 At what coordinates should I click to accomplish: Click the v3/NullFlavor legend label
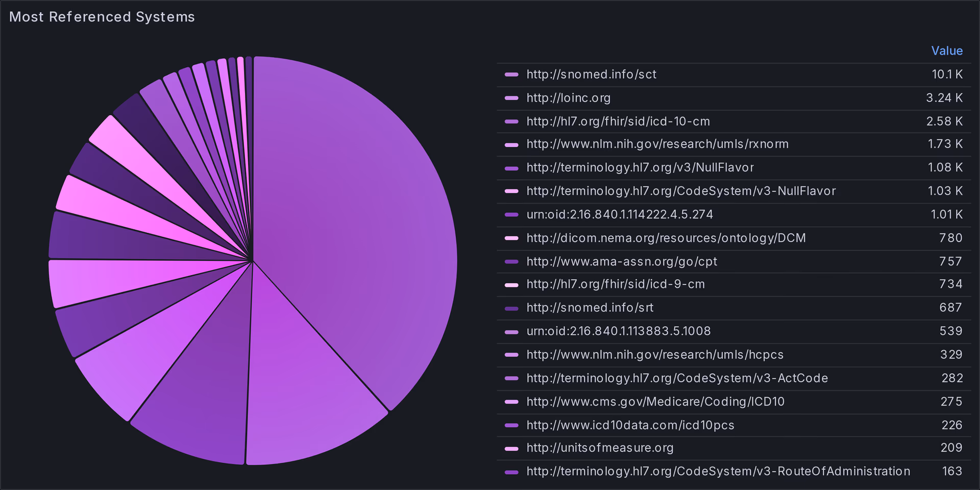[640, 167]
